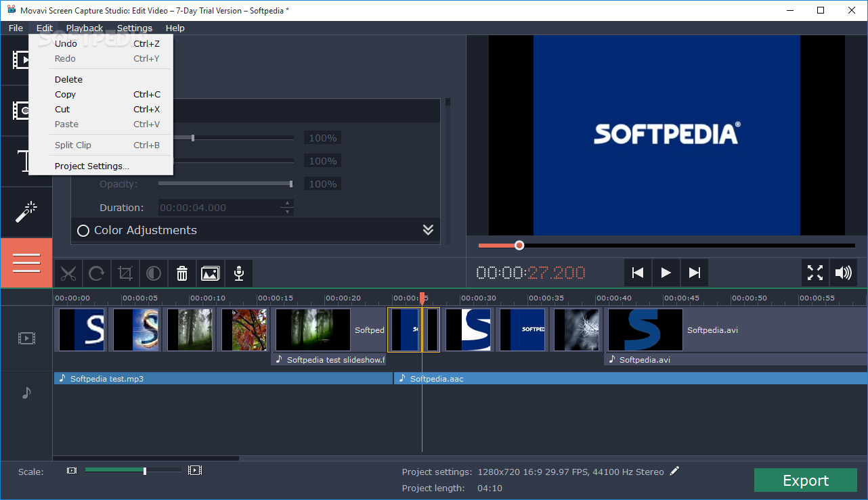Toggle fullscreen preview

tap(815, 273)
